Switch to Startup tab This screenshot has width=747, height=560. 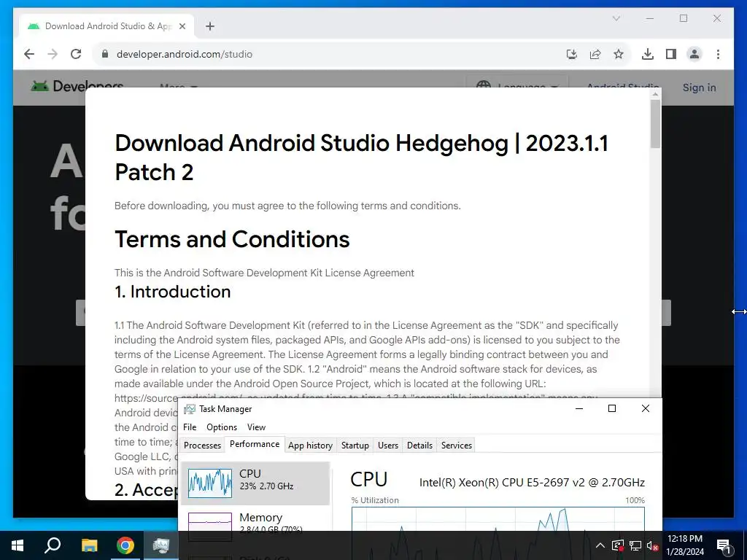[x=355, y=446]
